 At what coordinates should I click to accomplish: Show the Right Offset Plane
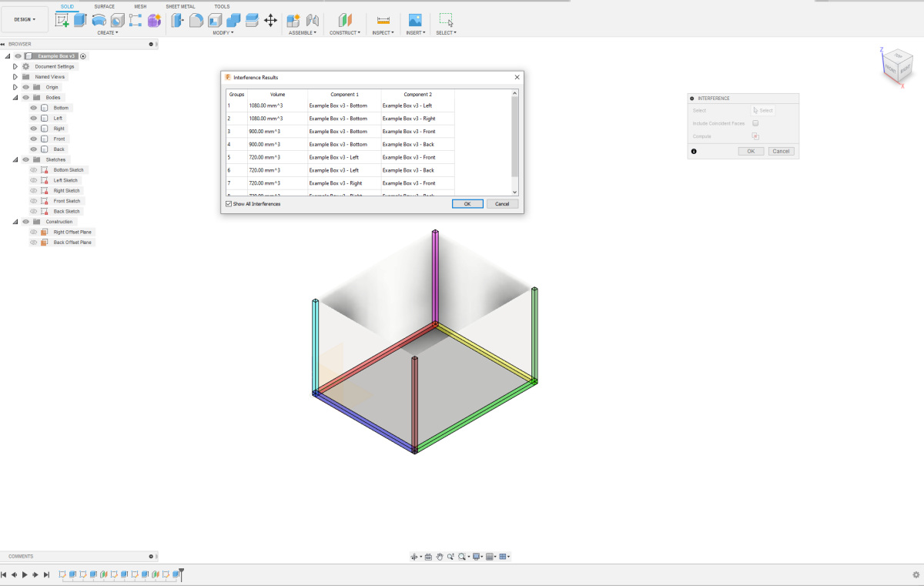[33, 232]
